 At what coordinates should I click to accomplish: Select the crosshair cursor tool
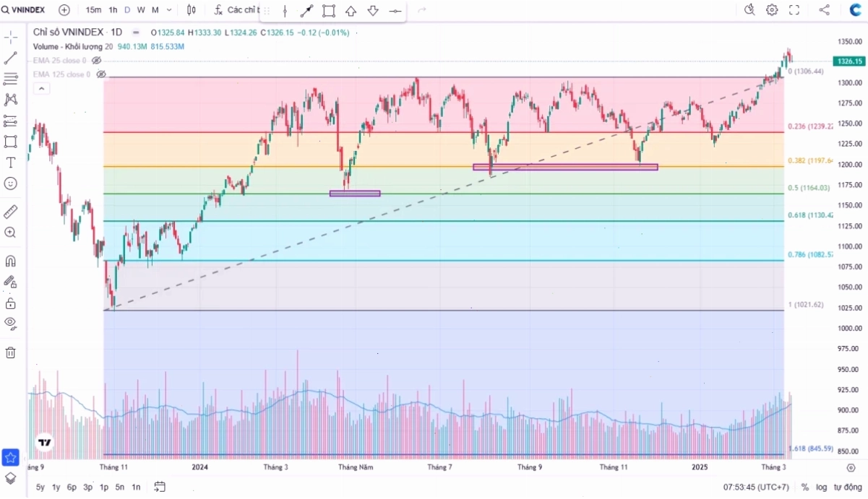pos(11,38)
